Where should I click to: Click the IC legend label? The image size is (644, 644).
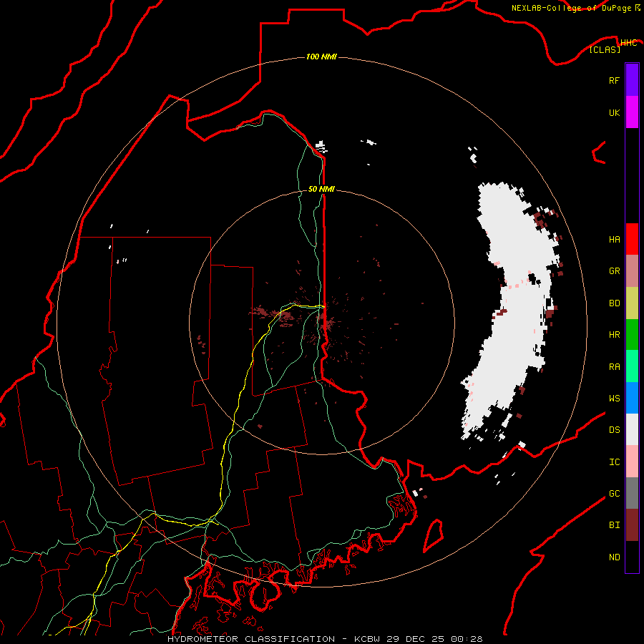coord(614,462)
